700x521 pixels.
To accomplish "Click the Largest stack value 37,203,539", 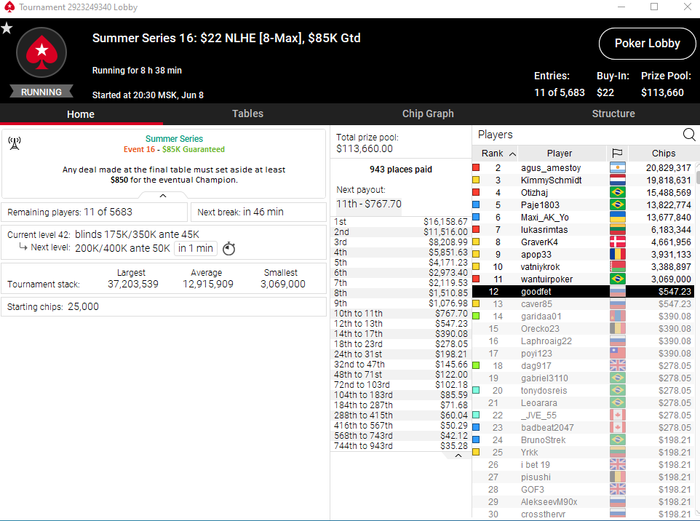I will [x=133, y=284].
